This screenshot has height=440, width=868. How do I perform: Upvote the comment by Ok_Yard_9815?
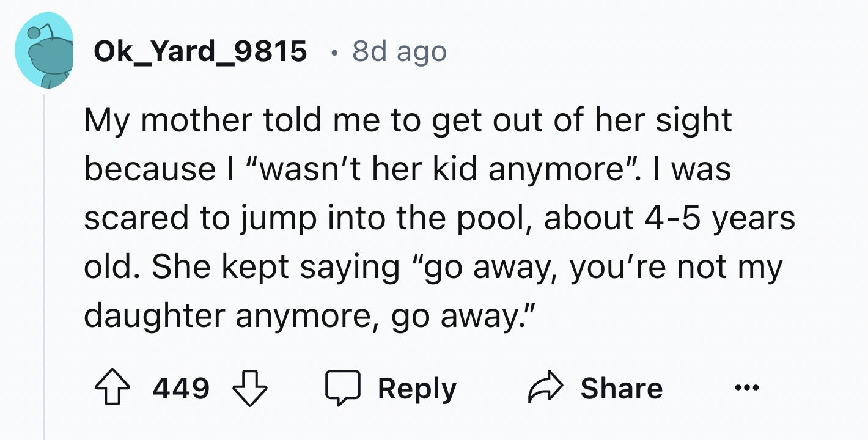[x=112, y=389]
